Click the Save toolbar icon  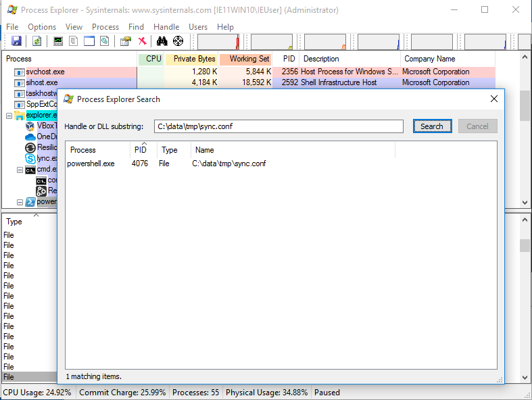click(16, 41)
